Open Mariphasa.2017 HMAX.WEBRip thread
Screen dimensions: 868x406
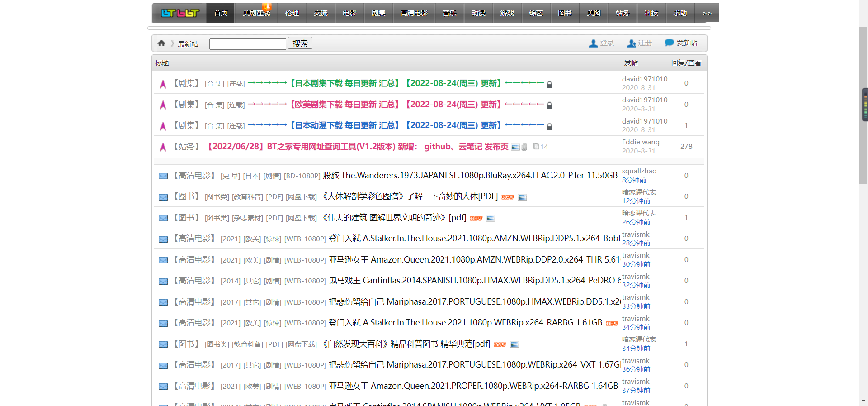pyautogui.click(x=474, y=302)
